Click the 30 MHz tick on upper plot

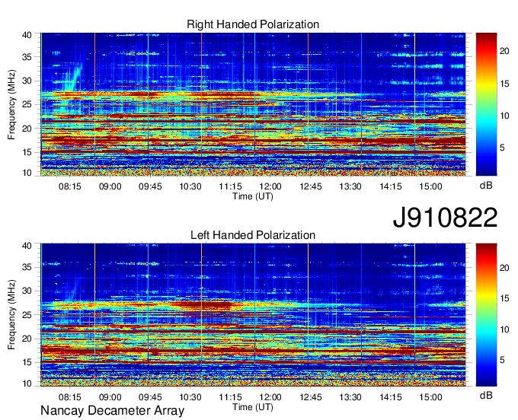27,81
